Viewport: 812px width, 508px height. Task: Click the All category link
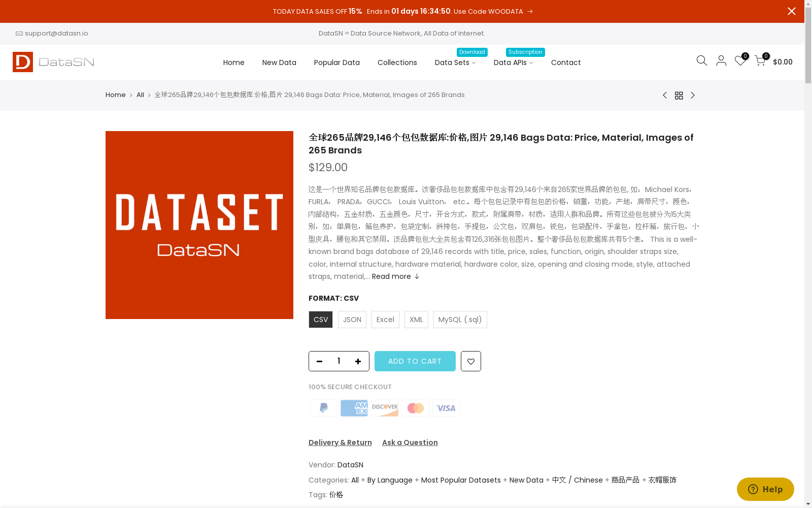(355, 480)
